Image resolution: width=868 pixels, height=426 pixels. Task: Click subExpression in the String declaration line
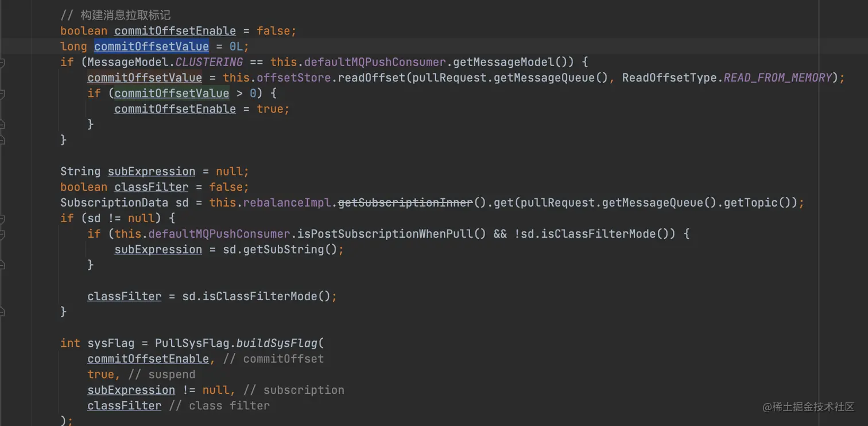click(x=152, y=171)
